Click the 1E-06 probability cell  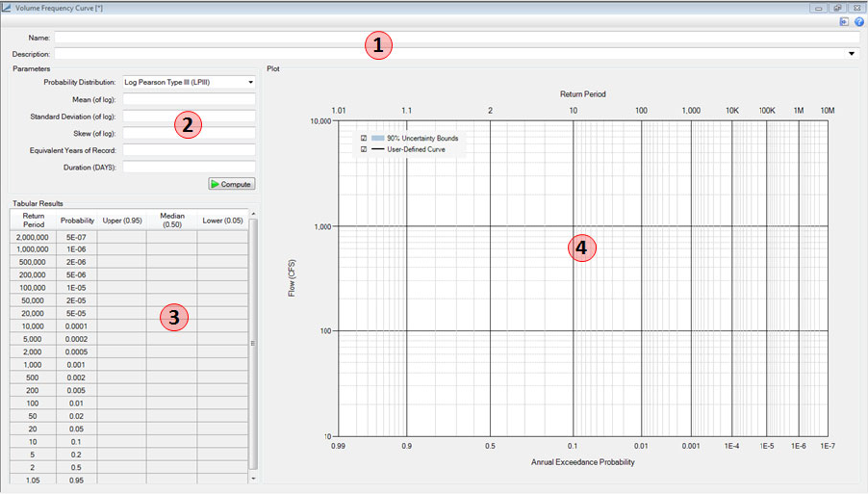pyautogui.click(x=76, y=249)
